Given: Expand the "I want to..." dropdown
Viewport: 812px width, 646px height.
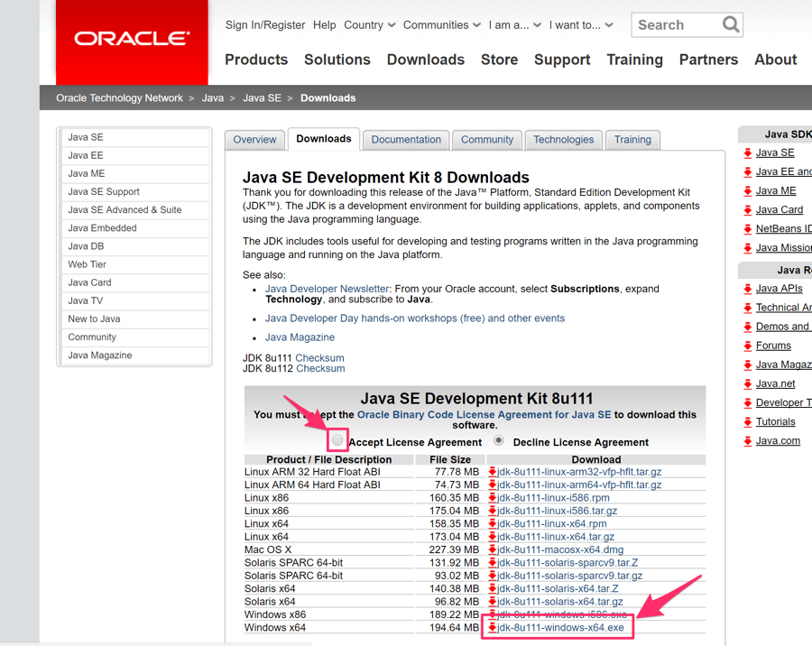Looking at the screenshot, I should click(x=581, y=25).
